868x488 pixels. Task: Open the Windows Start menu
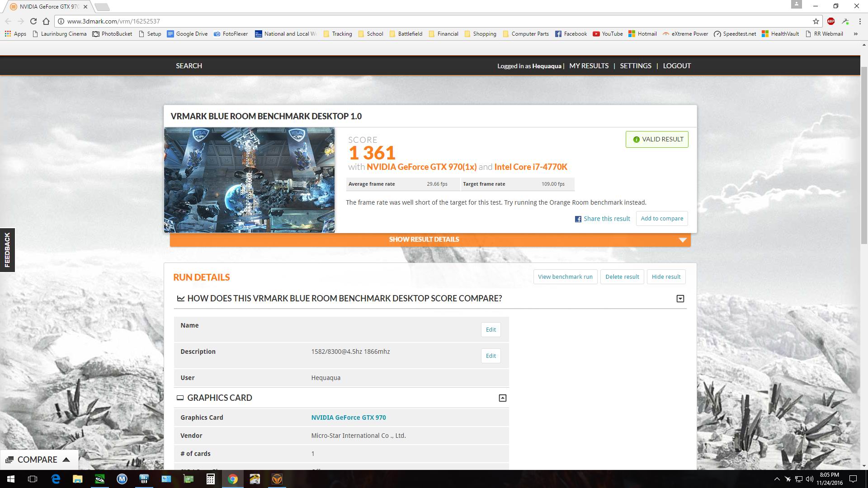pos(11,479)
